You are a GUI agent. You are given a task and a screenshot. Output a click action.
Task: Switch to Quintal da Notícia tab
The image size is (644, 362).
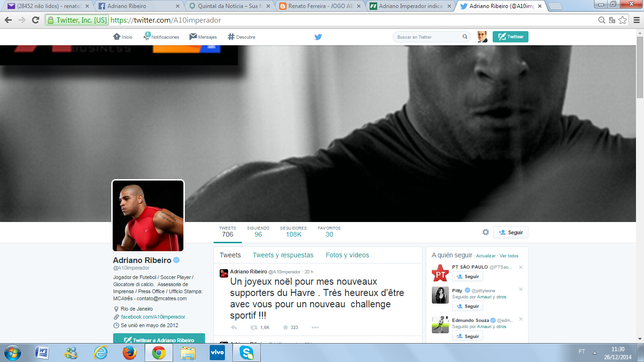point(230,6)
